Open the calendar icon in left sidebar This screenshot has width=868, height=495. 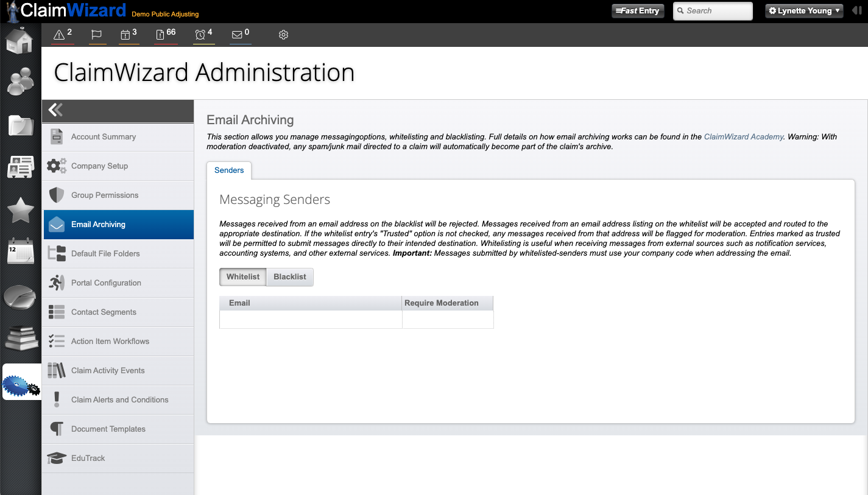[20, 251]
